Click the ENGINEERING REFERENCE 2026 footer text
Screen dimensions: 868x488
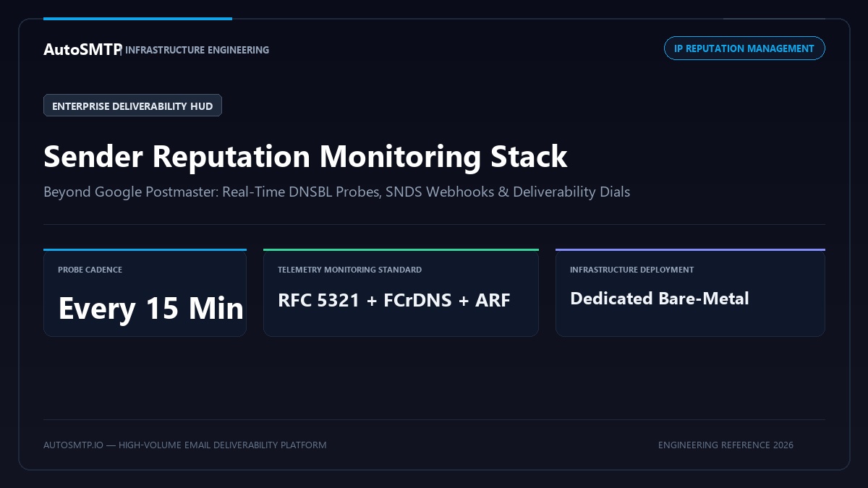pos(726,445)
